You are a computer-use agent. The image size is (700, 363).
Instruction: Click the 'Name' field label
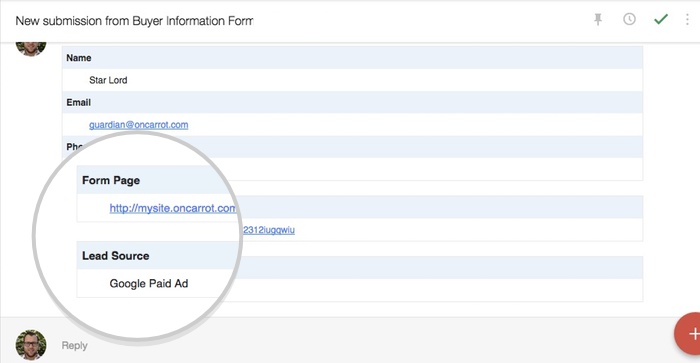tap(79, 58)
